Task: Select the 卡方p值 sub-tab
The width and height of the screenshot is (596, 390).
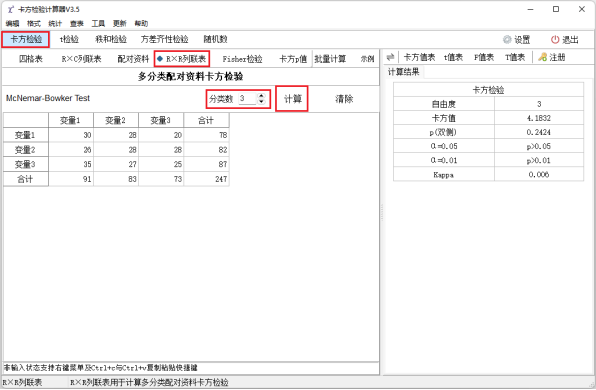Action: 293,59
